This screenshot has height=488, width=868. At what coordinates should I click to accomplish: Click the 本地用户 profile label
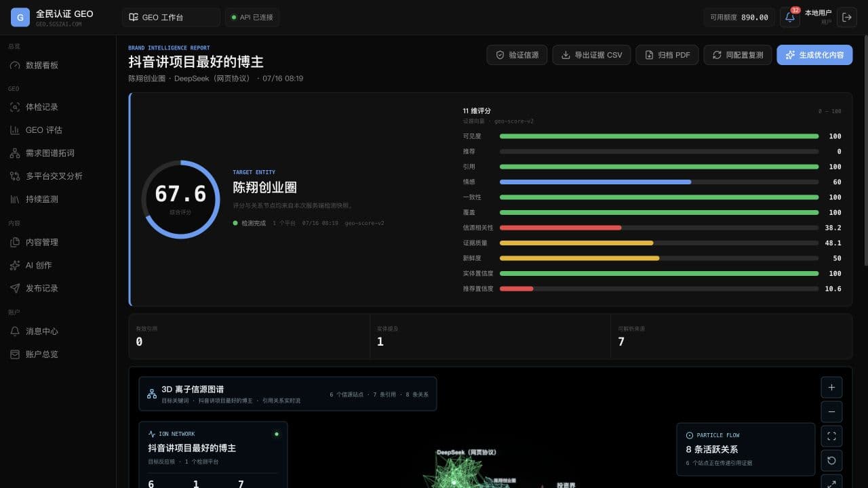(818, 13)
